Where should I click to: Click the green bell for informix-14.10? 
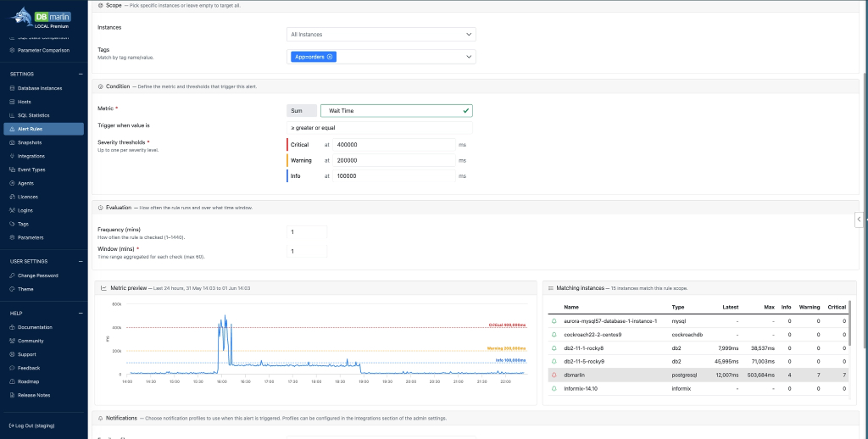click(x=554, y=389)
